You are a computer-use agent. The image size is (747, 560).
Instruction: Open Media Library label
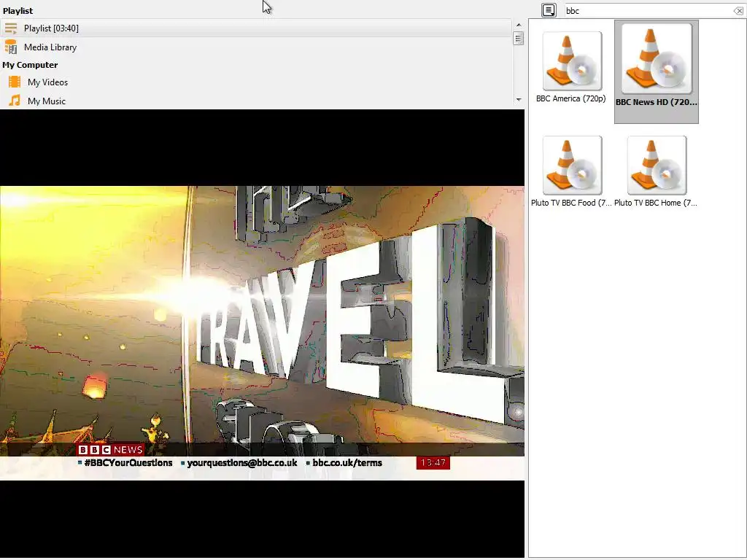tap(50, 47)
